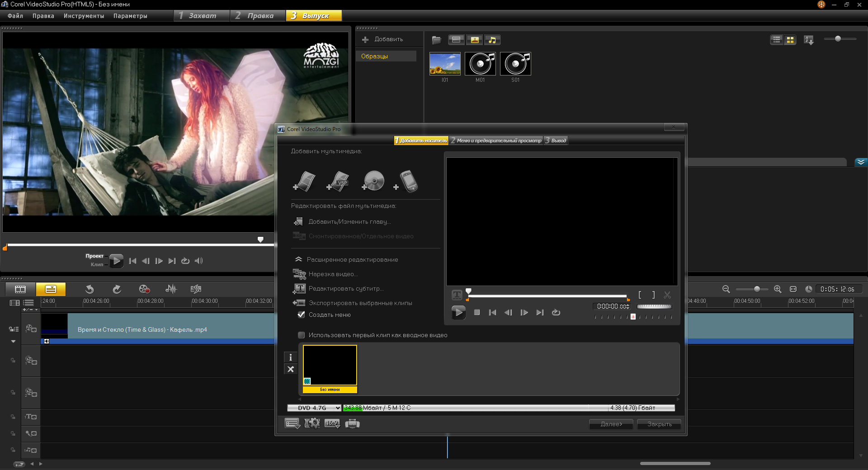Open the 16:9 aspect ratio dropdown

point(332,423)
